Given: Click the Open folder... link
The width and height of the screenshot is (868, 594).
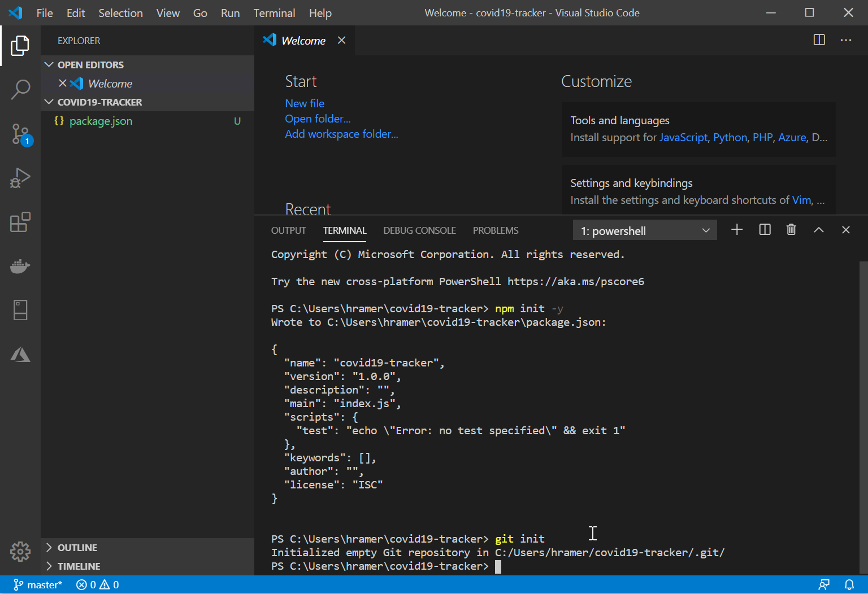Looking at the screenshot, I should click(x=318, y=119).
